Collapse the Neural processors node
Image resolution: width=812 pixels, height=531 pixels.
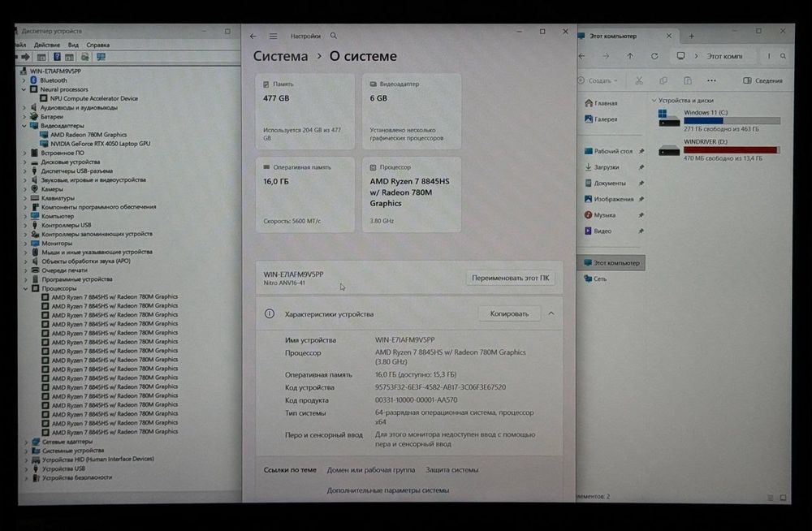[24, 89]
